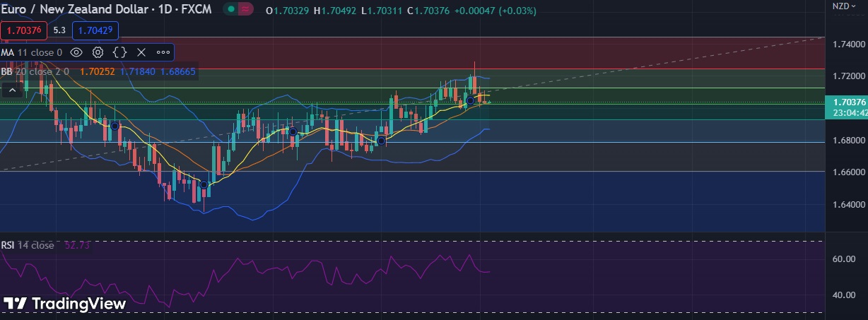Click the TradingView logo
The width and height of the screenshot is (868, 320).
(64, 304)
